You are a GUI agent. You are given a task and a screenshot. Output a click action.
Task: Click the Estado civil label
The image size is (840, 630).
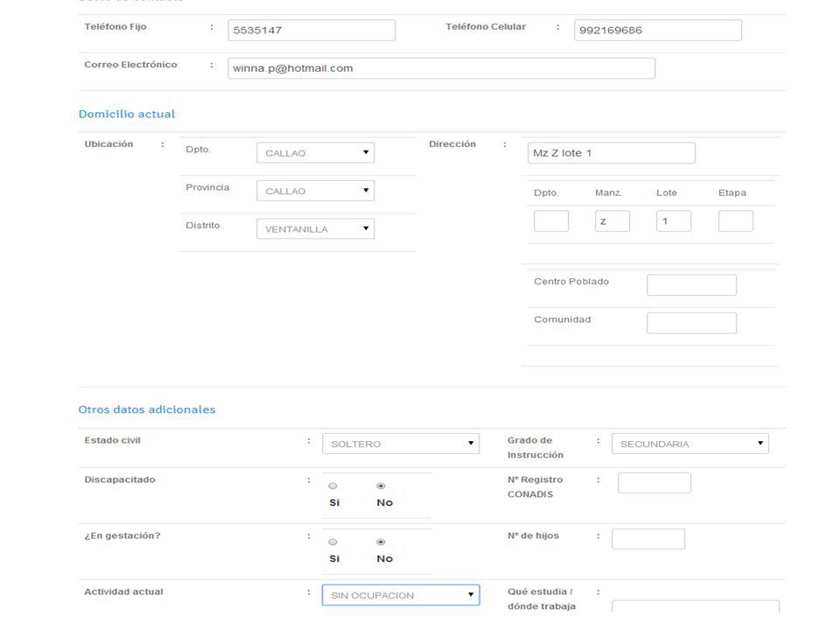pos(113,440)
